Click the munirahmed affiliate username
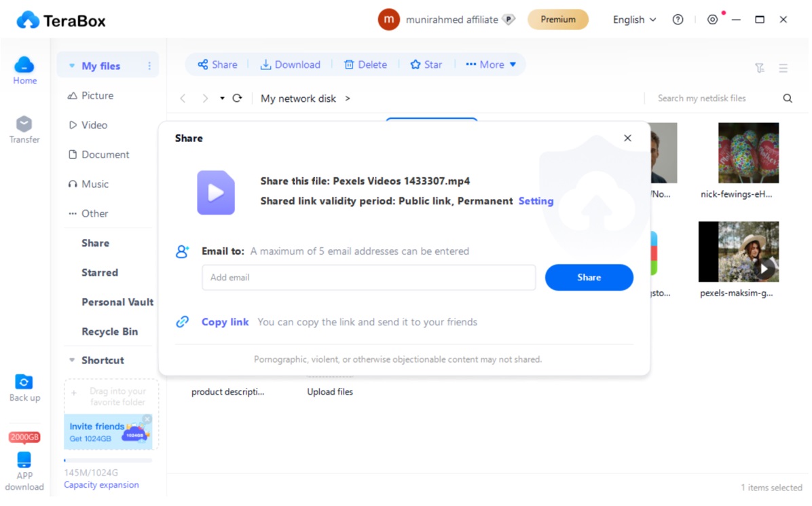The height and width of the screenshot is (506, 812). tap(451, 20)
